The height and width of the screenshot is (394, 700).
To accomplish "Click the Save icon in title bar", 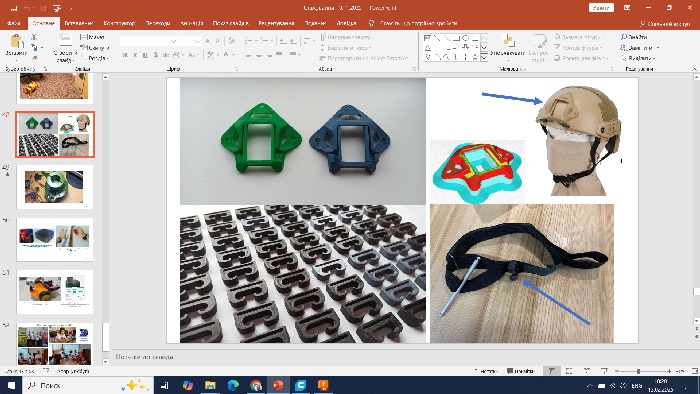I will click(x=13, y=8).
